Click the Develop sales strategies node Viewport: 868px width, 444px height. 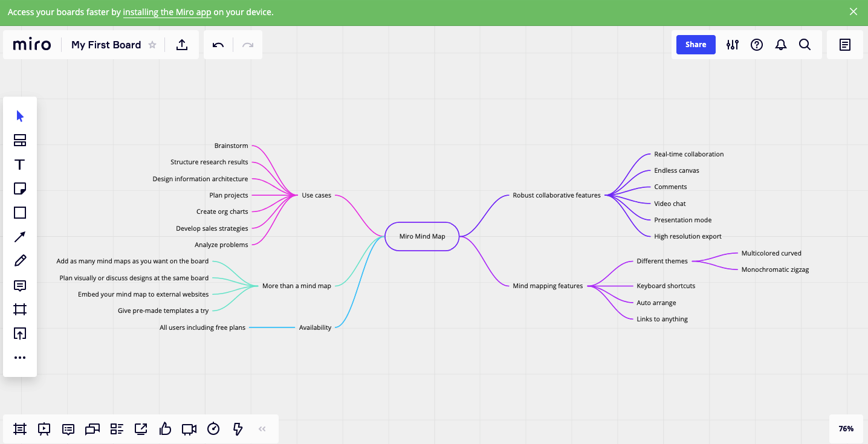(212, 228)
